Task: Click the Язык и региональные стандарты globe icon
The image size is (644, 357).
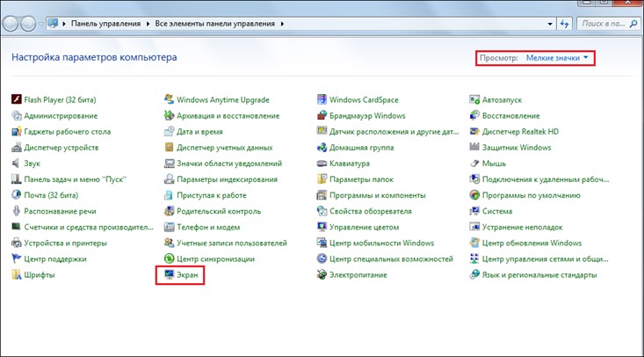Action: pos(474,274)
